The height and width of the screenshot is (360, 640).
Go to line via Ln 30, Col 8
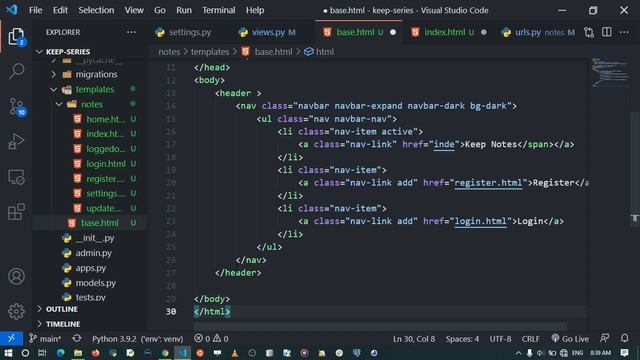pyautogui.click(x=414, y=339)
